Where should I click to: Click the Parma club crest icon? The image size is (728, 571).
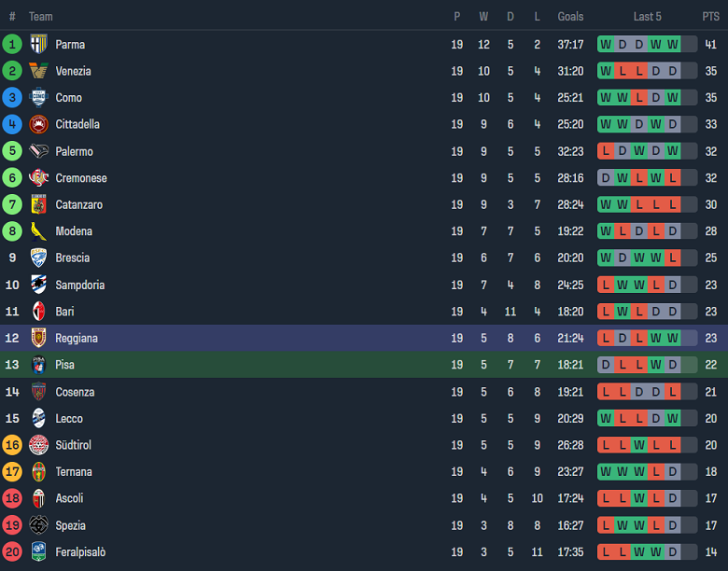coord(38,44)
